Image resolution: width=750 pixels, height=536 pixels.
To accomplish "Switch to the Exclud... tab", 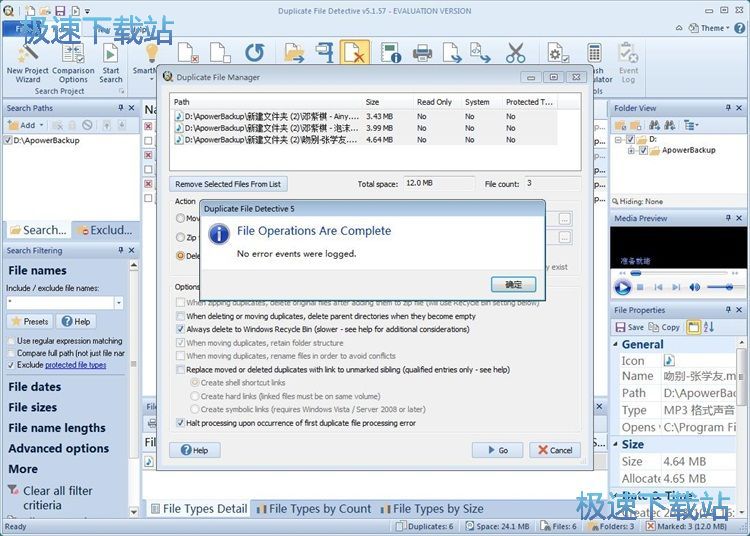I will (x=105, y=230).
